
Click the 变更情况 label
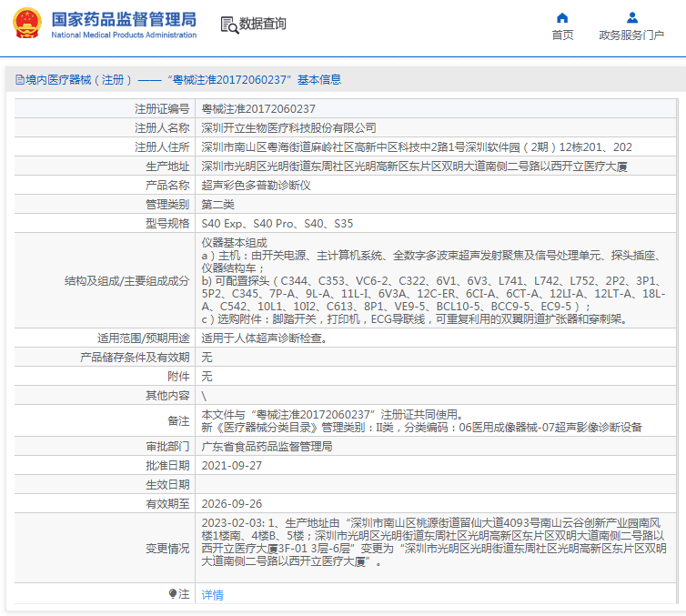[x=167, y=548]
